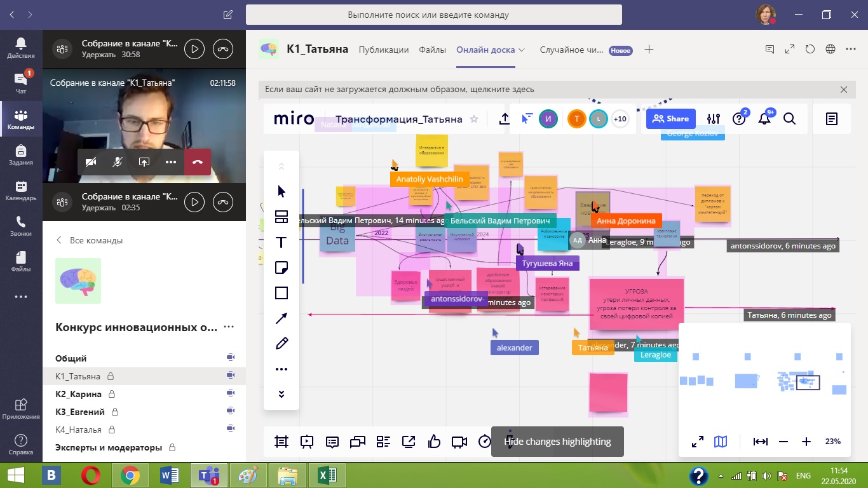Zoom in with the plus button
868x488 pixels.
806,442
